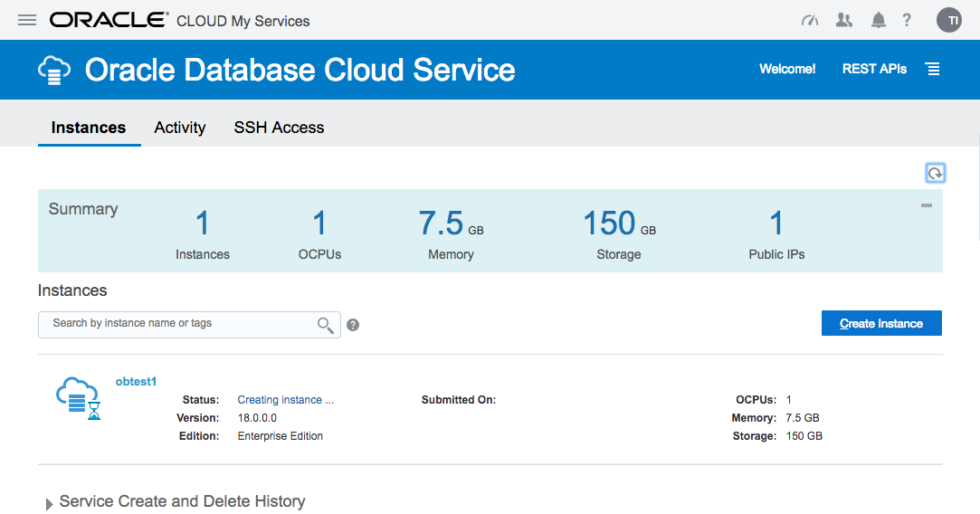Viewport: 980px width, 514px height.
Task: Open the obtest1 instance link
Action: 136,382
